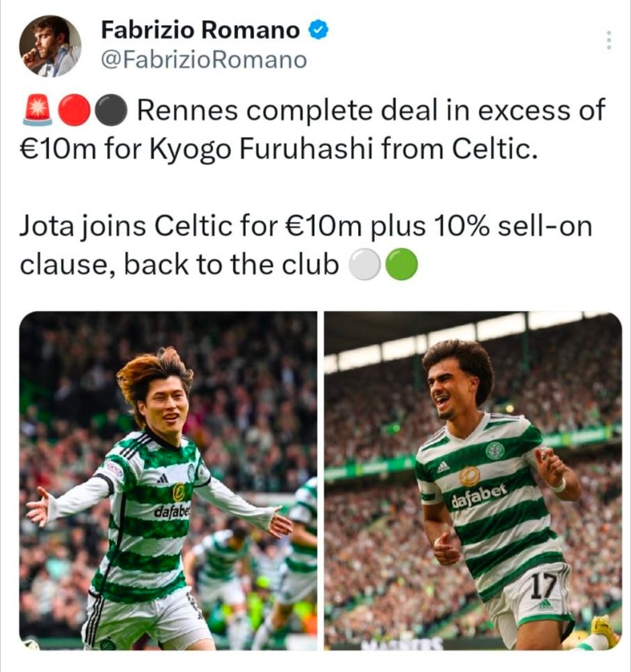Image resolution: width=631 pixels, height=672 pixels.
Task: Click the number 17 on shorts
Action: [544, 587]
